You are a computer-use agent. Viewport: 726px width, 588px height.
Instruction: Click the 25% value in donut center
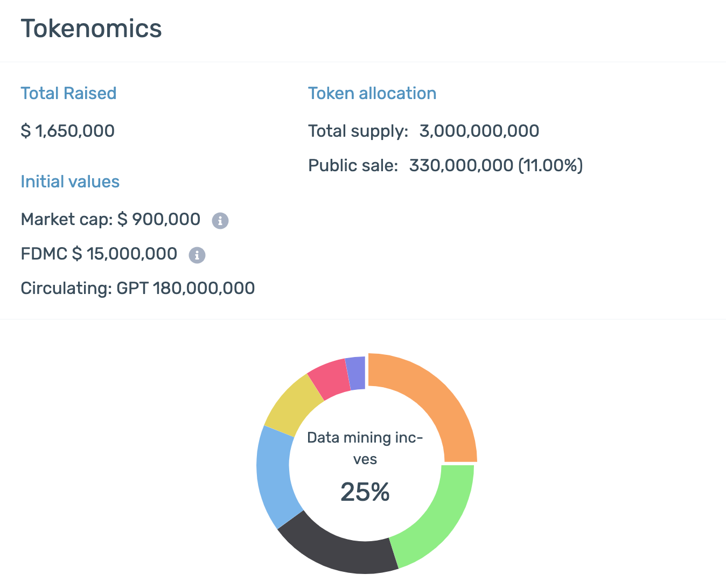pyautogui.click(x=365, y=492)
